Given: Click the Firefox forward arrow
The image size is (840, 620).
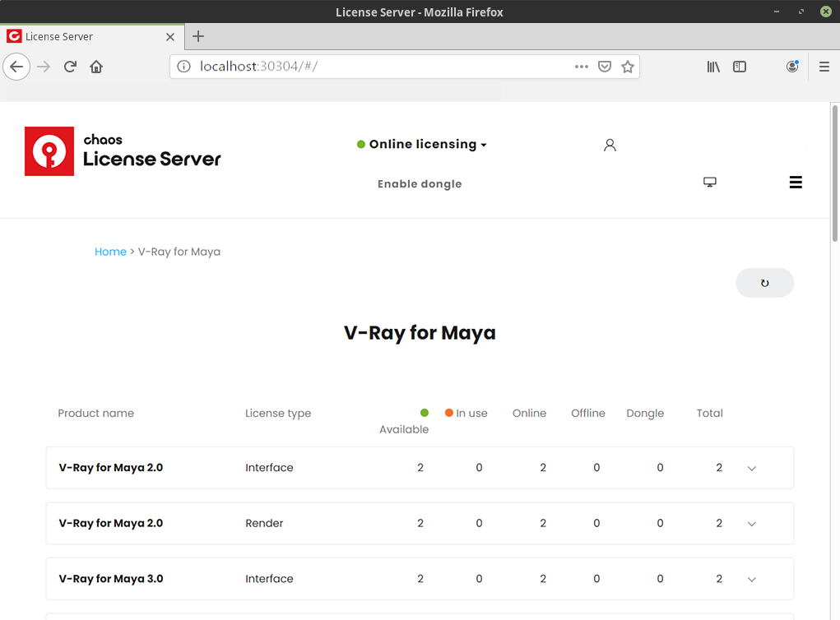Looking at the screenshot, I should pos(44,67).
